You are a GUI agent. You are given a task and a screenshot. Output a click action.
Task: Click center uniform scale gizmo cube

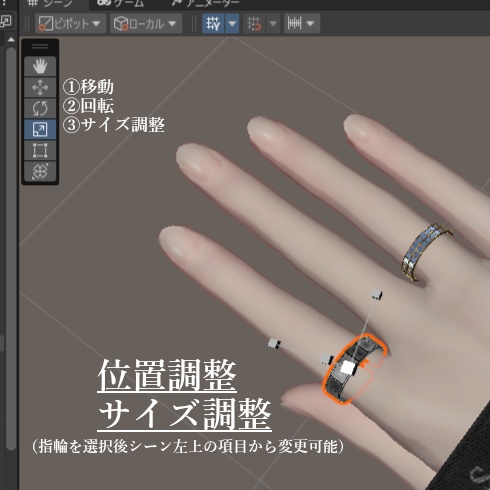(x=347, y=367)
